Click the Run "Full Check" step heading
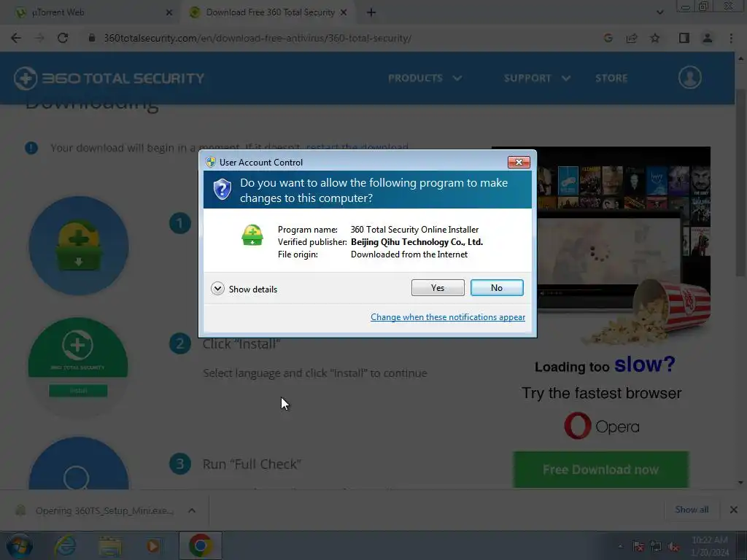This screenshot has width=747, height=560. coord(252,464)
